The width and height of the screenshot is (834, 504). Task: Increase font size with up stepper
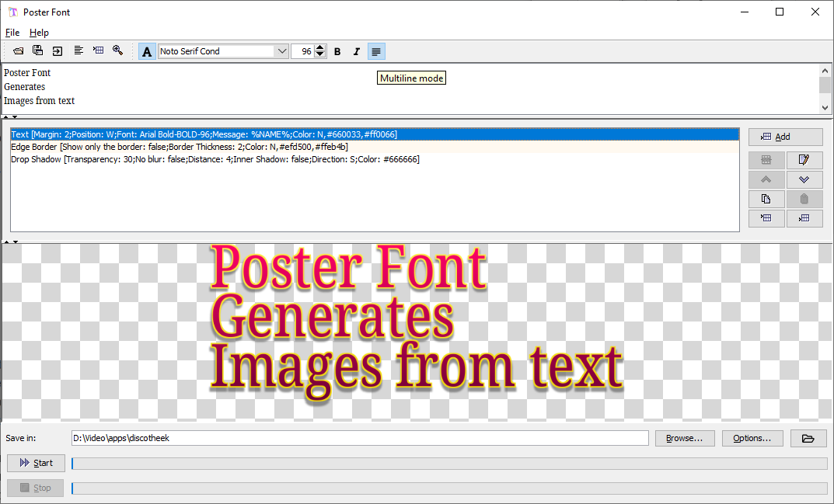pyautogui.click(x=319, y=48)
